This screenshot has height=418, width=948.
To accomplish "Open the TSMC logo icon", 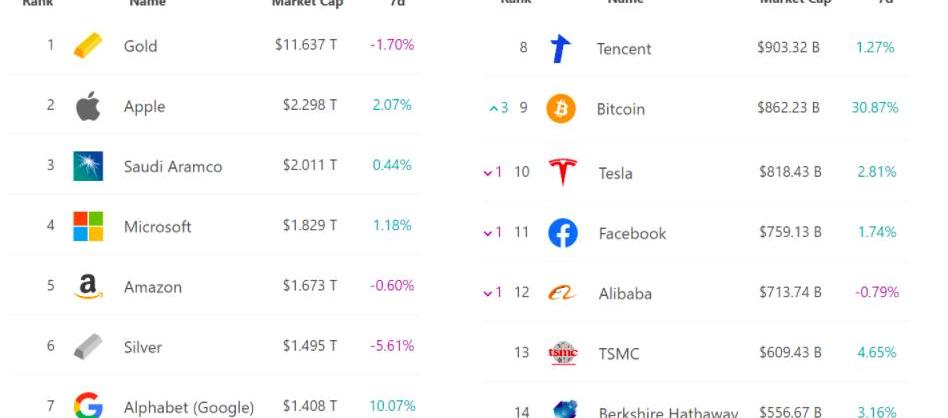I will click(563, 353).
